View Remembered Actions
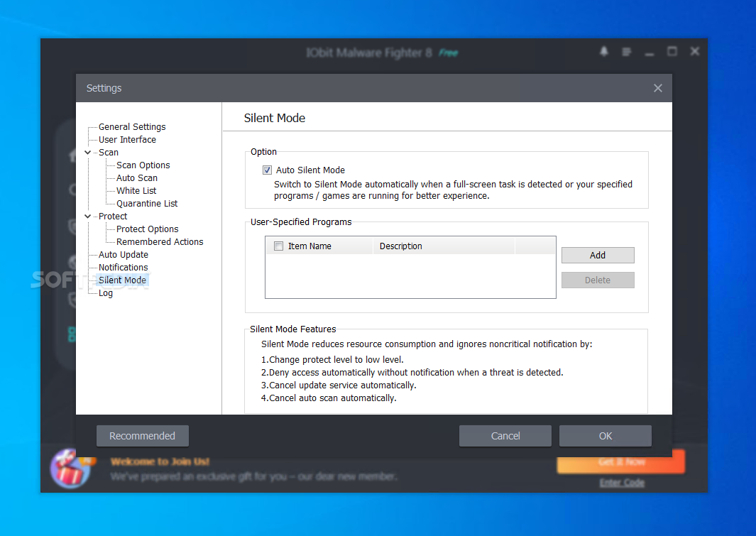The width and height of the screenshot is (756, 536). click(160, 242)
